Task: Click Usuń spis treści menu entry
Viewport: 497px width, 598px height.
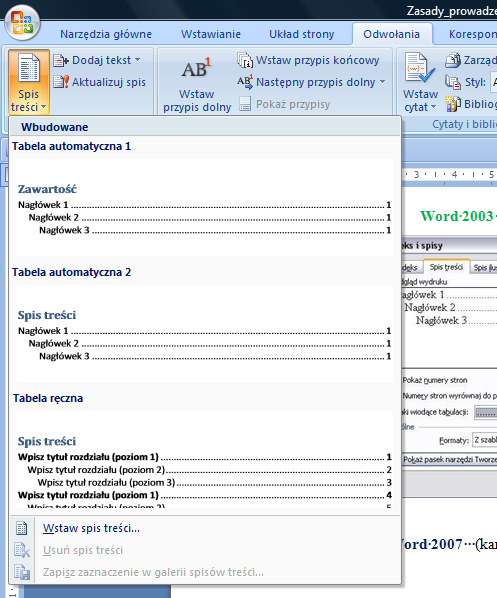Action: (204, 550)
